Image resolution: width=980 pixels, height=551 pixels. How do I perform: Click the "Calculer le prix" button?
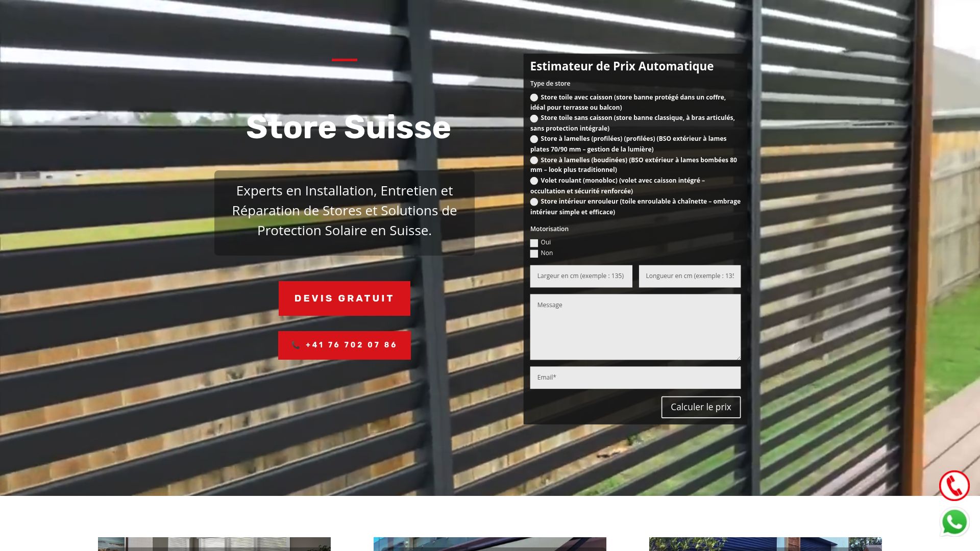point(701,407)
